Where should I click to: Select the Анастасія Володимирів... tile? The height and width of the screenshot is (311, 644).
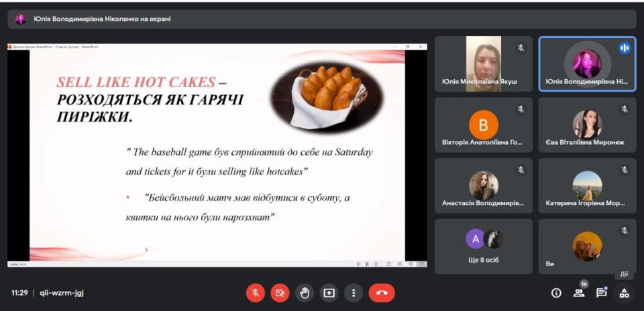coord(484,186)
